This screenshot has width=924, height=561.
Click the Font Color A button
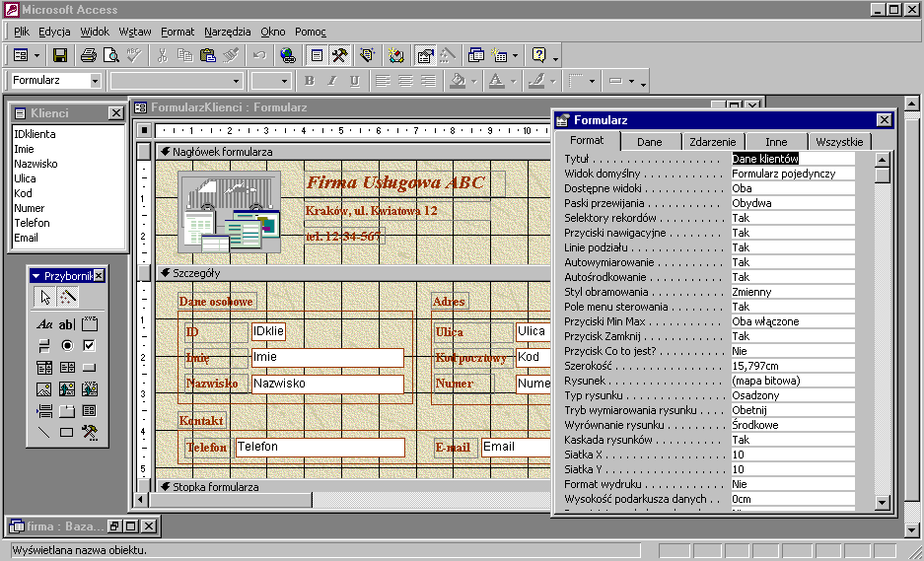(497, 81)
